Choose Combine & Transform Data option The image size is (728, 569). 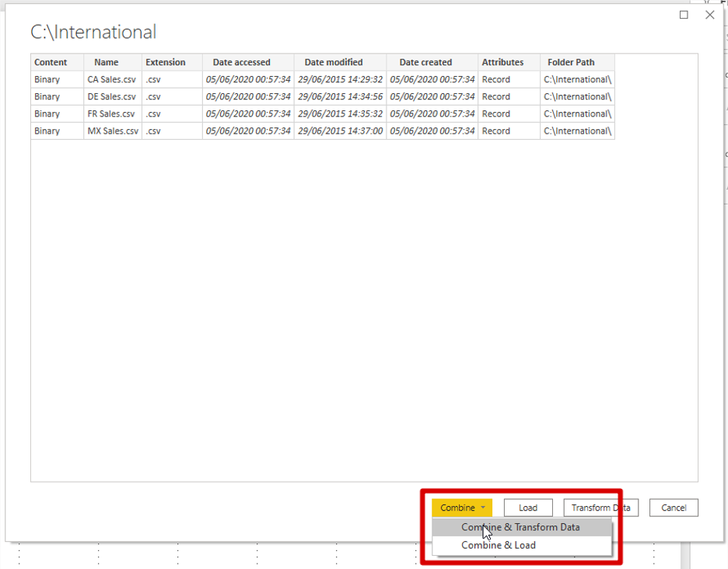click(521, 527)
